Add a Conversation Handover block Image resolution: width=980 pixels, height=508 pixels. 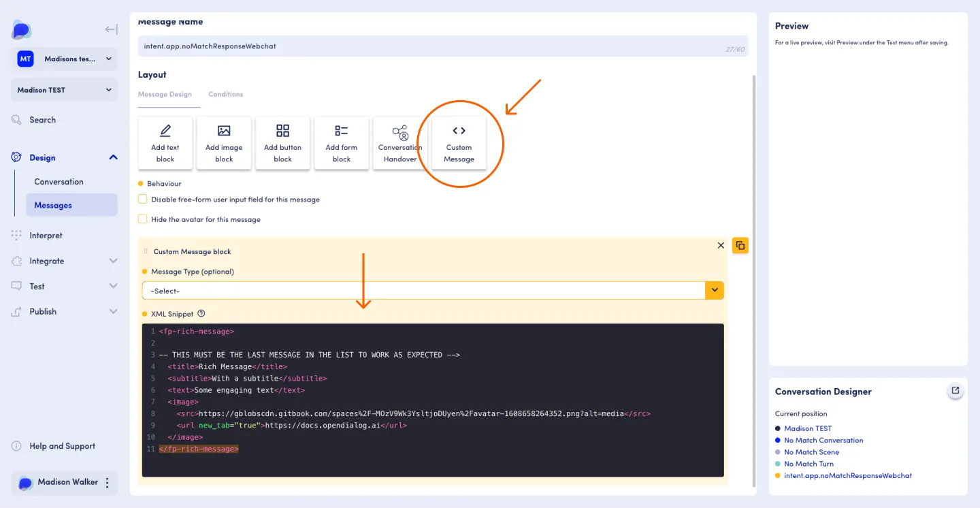pyautogui.click(x=400, y=142)
